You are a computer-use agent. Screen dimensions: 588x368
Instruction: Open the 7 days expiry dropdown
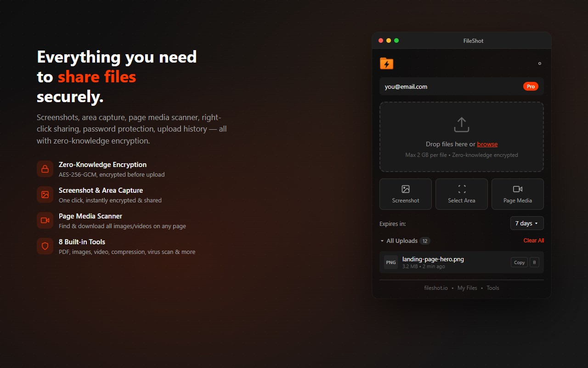tap(527, 223)
